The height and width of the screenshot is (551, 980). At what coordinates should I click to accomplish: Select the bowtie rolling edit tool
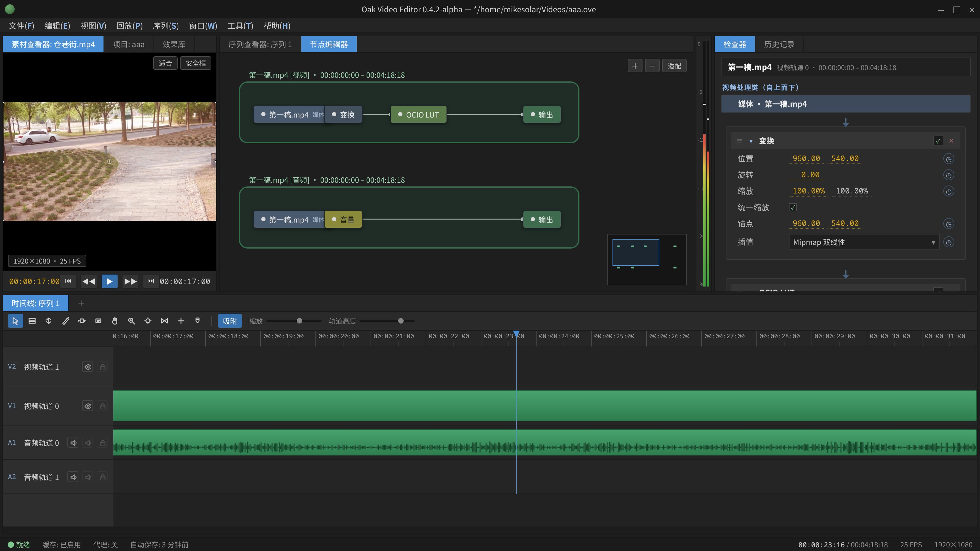(x=164, y=321)
